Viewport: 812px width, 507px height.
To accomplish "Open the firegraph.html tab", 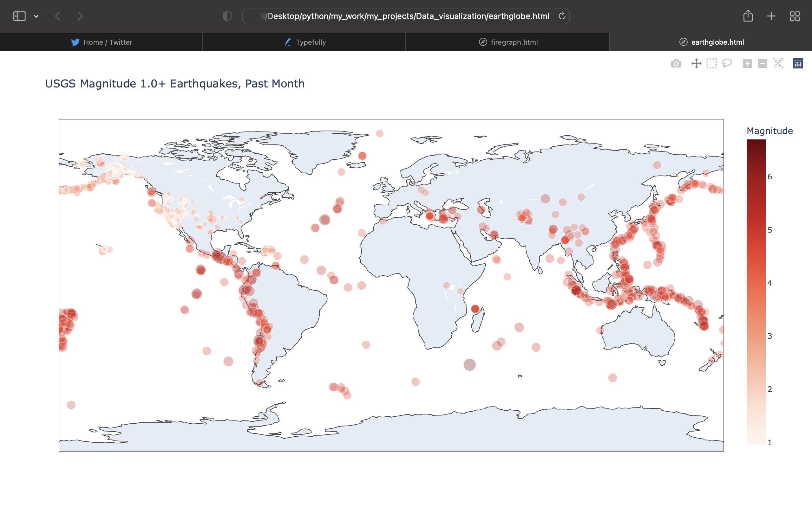I will point(508,42).
